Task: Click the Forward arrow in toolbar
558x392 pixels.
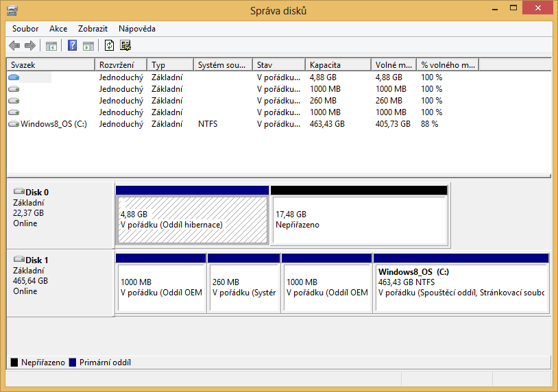Action: [30, 46]
